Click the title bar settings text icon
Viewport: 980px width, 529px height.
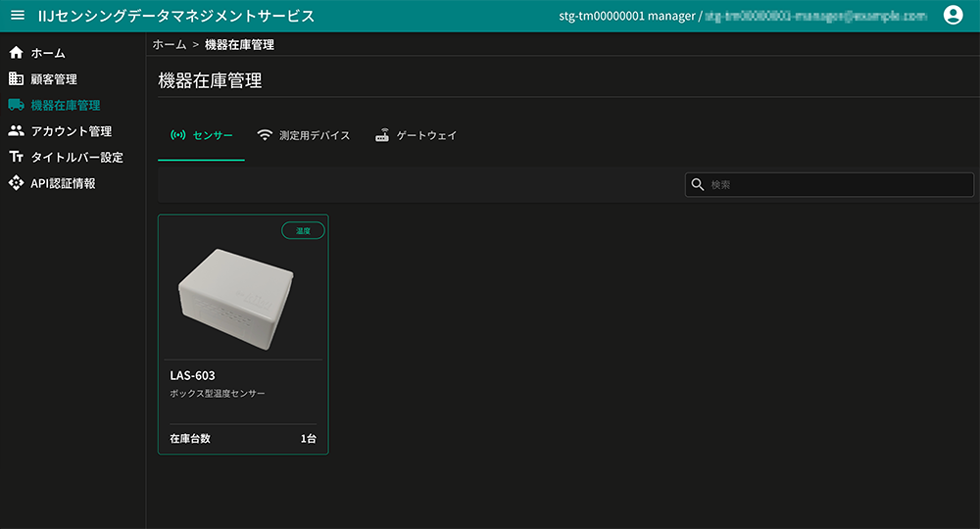16,157
